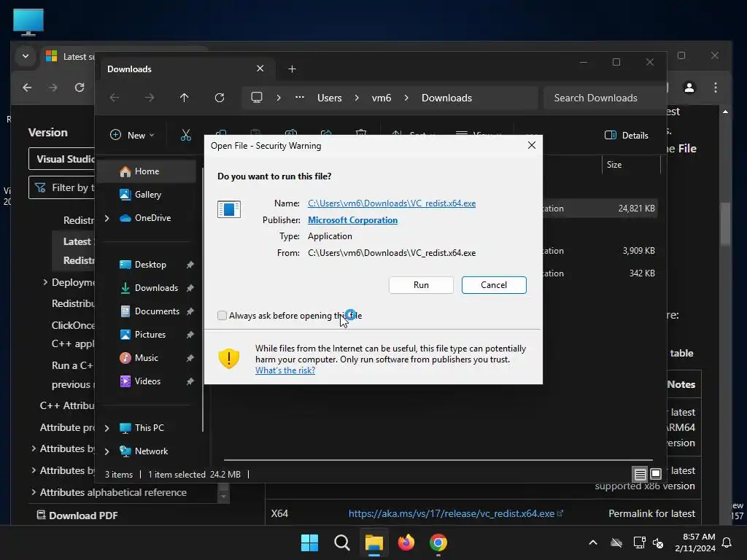Open the 'What's the risk?' link
The height and width of the screenshot is (560, 747).
pyautogui.click(x=285, y=370)
